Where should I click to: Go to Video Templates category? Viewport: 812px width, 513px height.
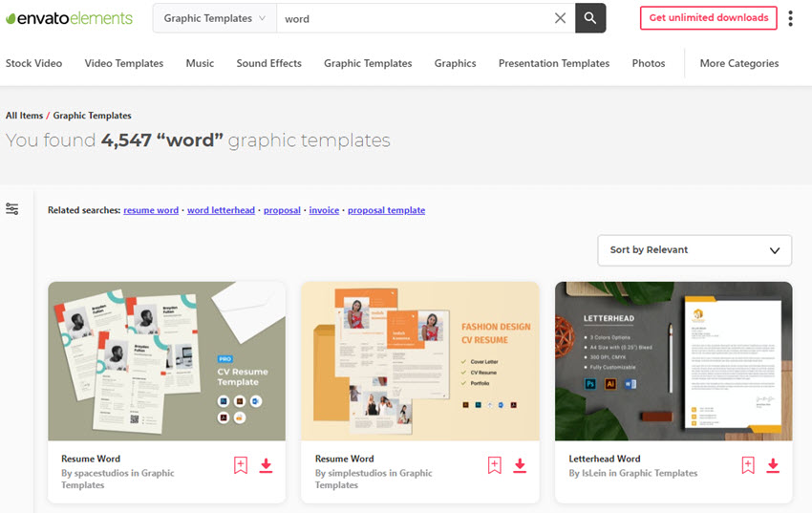(x=124, y=63)
